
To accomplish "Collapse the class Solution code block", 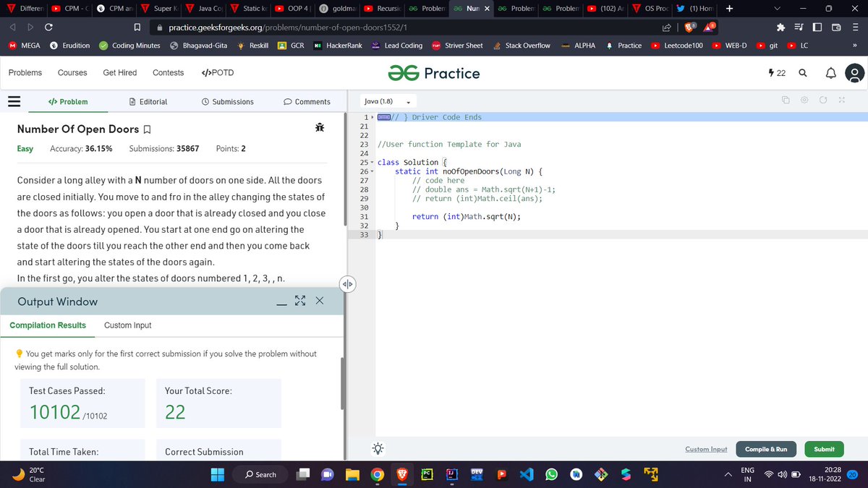I will [372, 162].
